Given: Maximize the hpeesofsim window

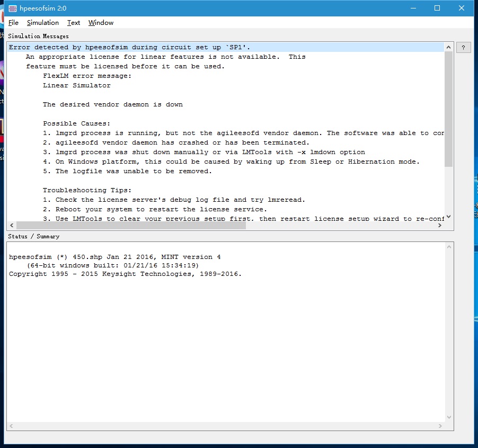Looking at the screenshot, I should click(437, 8).
